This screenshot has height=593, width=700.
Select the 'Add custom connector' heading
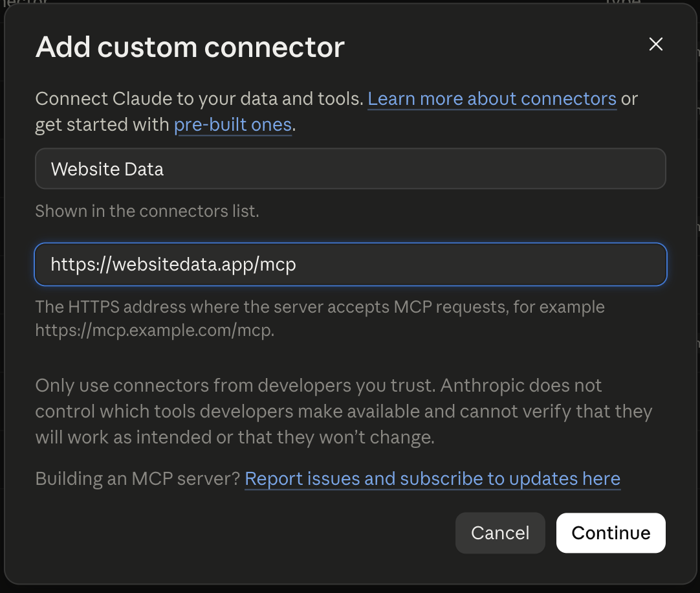[190, 47]
